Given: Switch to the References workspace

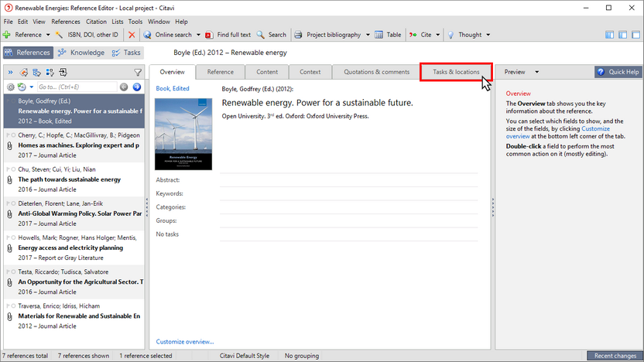Looking at the screenshot, I should point(28,53).
